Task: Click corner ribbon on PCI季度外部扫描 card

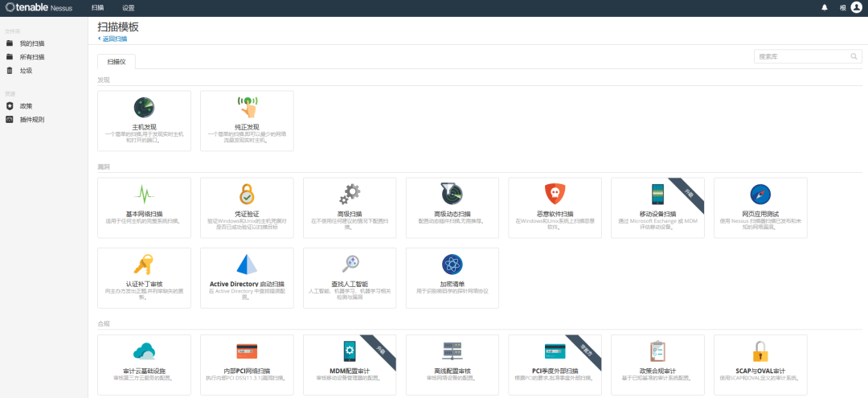Action: pos(586,350)
